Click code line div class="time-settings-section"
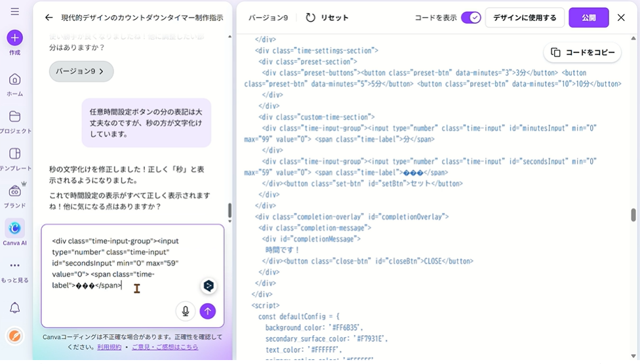Screen dimensions: 640x364 point(317,51)
